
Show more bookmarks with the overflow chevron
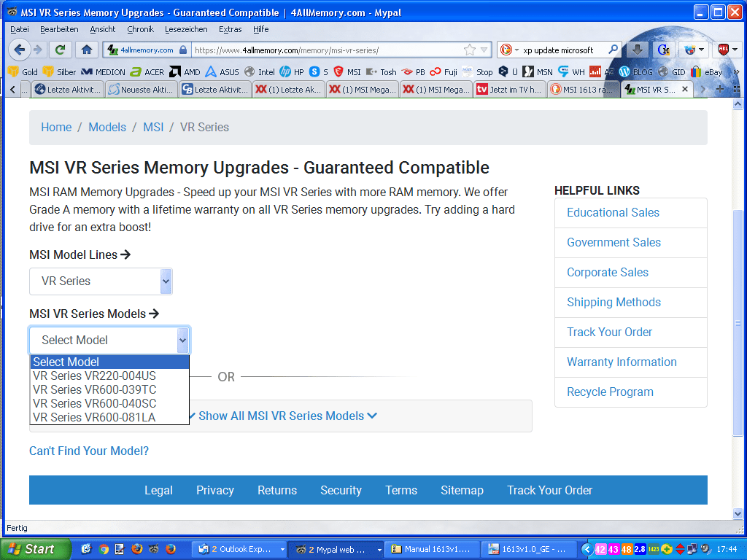pyautogui.click(x=736, y=72)
